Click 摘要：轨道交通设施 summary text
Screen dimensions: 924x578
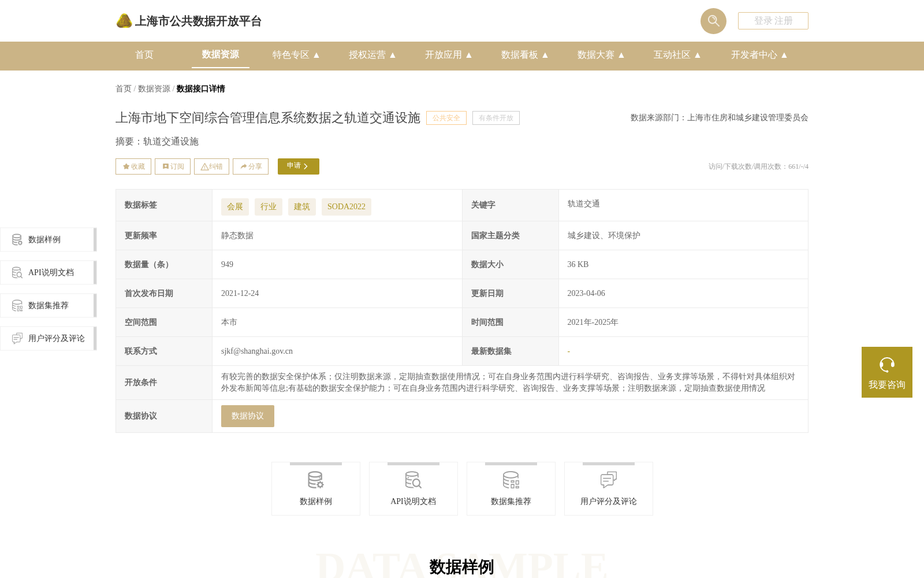157,142
